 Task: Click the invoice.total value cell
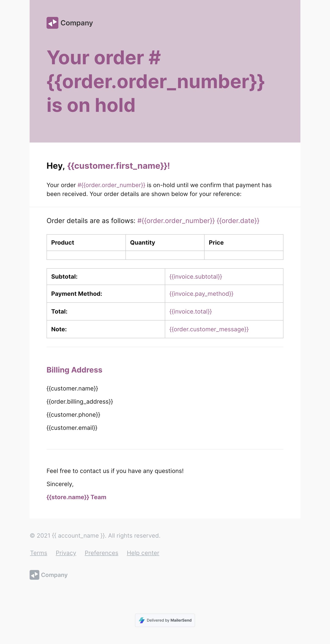click(190, 311)
